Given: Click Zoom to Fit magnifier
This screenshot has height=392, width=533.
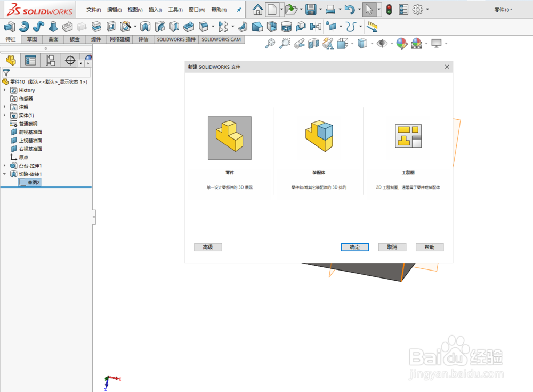Looking at the screenshot, I should tap(270, 44).
